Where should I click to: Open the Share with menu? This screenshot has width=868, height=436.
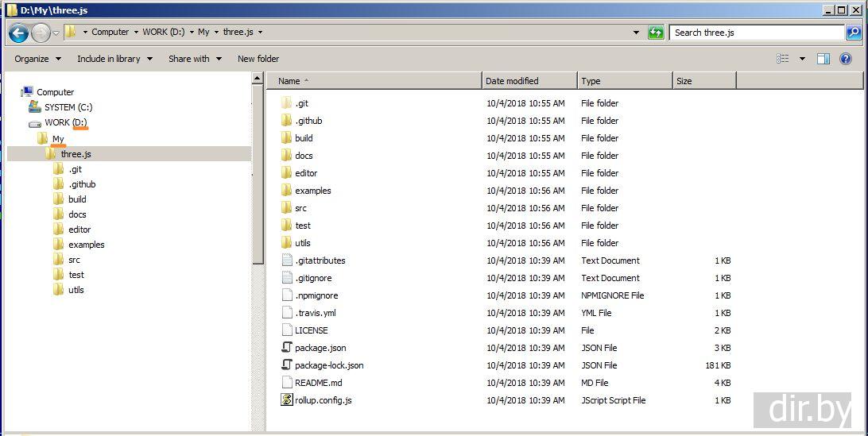tap(195, 59)
